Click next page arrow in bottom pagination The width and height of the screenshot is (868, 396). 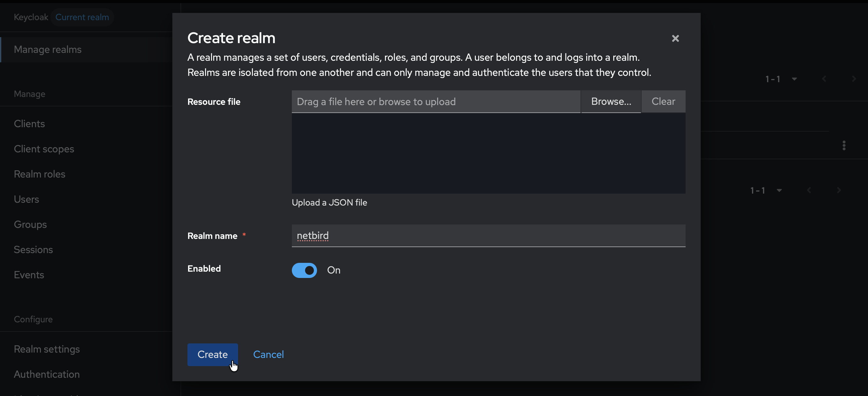(x=839, y=190)
